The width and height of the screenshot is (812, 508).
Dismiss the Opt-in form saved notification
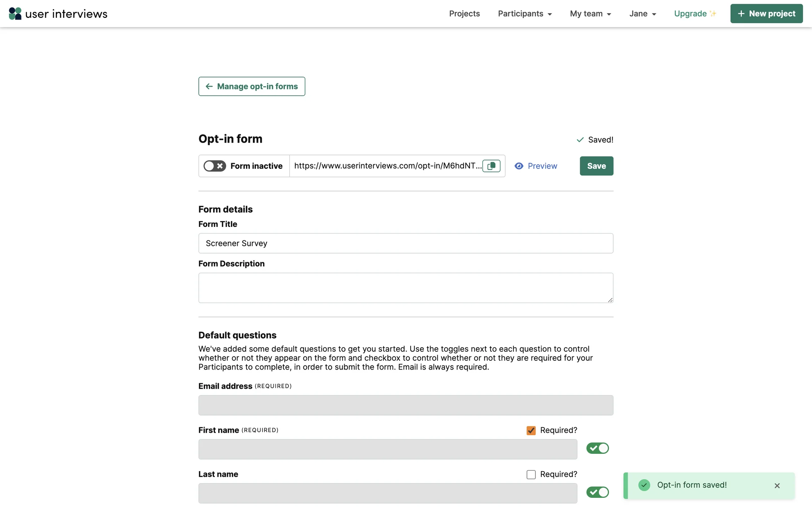click(777, 486)
